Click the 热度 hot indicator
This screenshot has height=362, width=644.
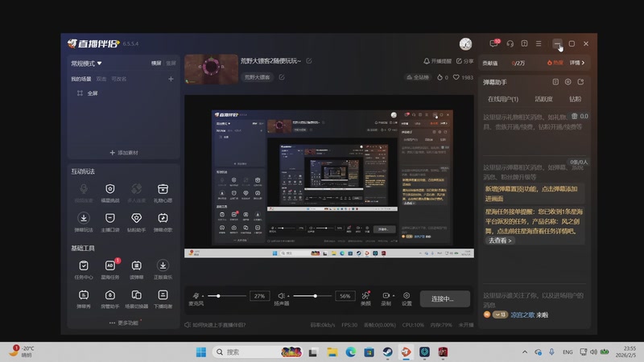(x=555, y=63)
